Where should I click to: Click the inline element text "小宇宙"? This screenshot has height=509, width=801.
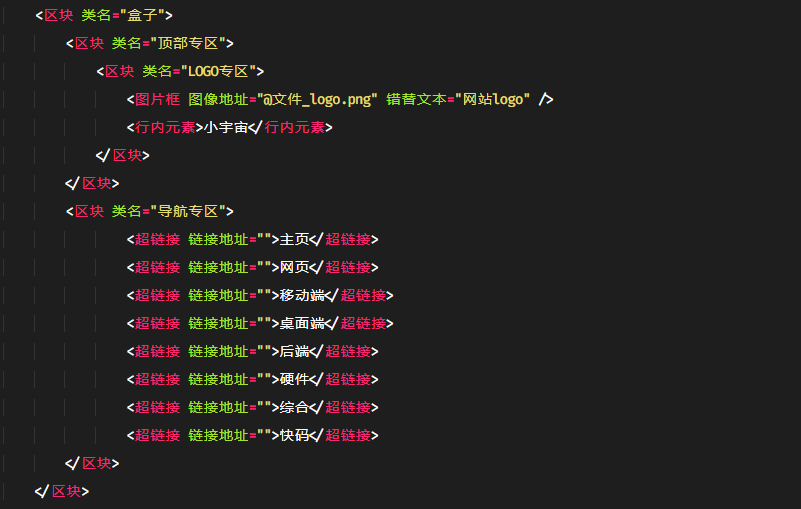(226, 127)
